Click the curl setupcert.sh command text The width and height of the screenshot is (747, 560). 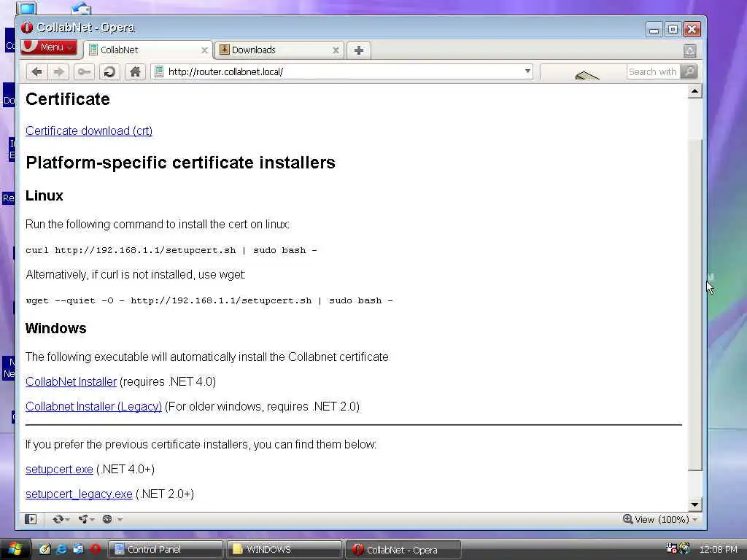point(171,251)
